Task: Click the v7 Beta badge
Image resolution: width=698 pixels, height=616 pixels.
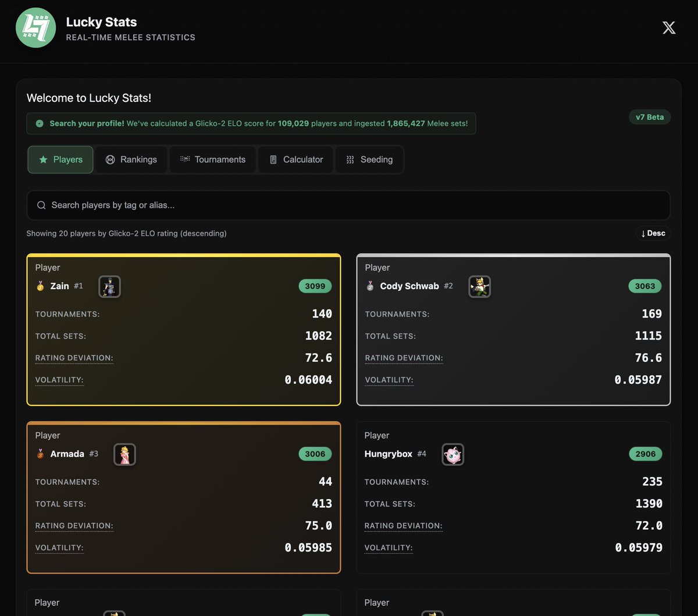Action: pos(650,117)
